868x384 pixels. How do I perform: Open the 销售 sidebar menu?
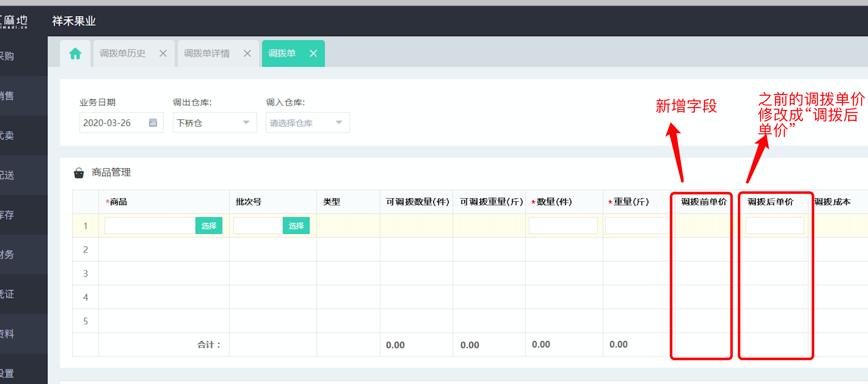click(x=24, y=96)
